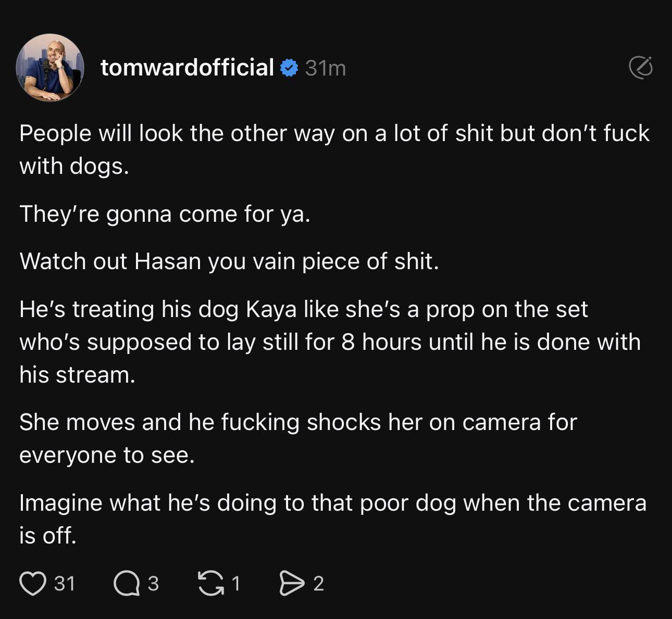The height and width of the screenshot is (619, 672).
Task: Like the post with the heart icon
Action: point(32,584)
